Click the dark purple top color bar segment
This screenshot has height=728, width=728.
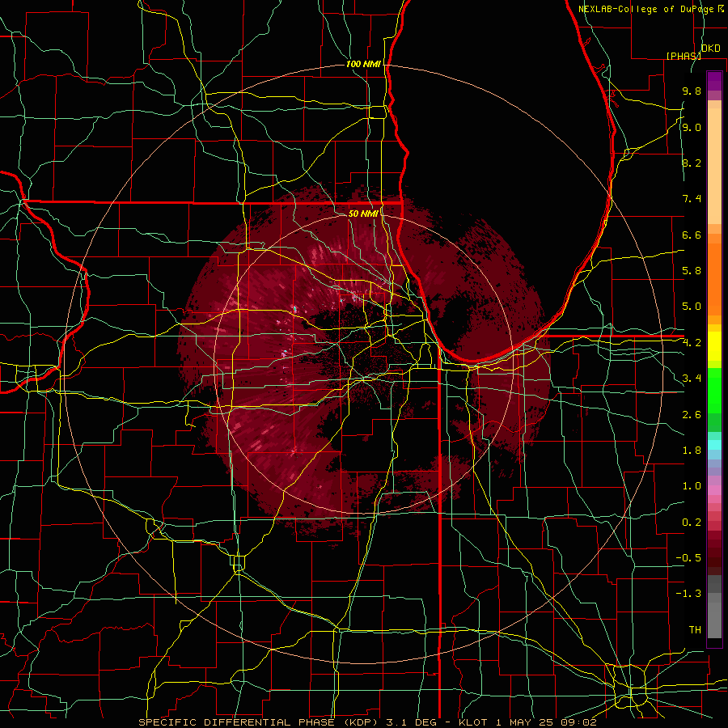click(714, 81)
